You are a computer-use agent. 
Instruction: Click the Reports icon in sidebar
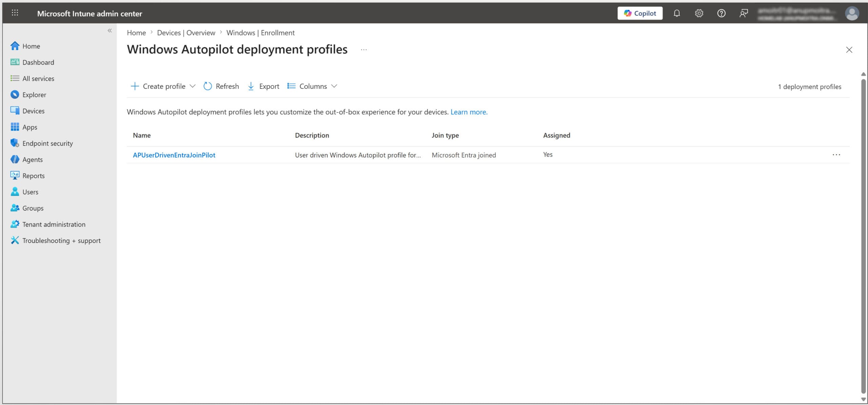tap(15, 175)
